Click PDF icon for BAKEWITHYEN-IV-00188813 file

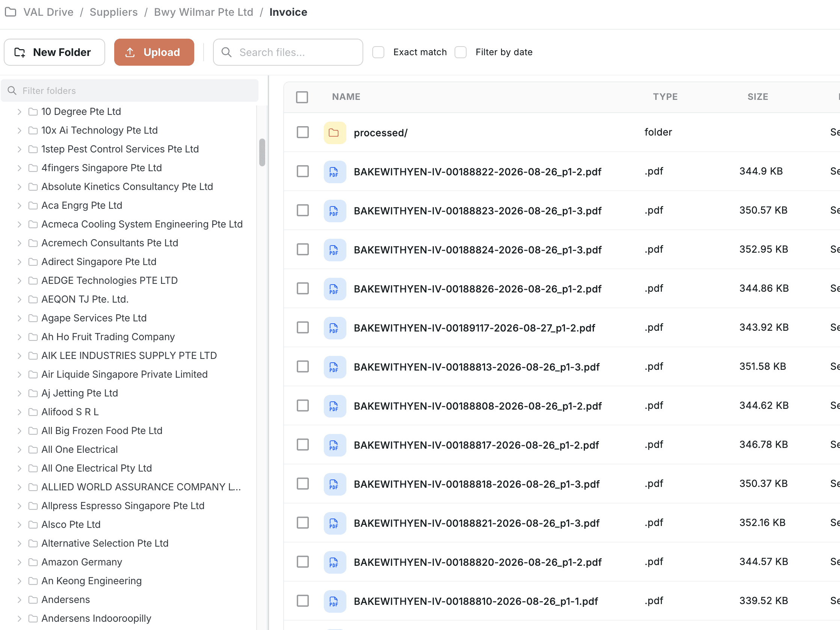(x=335, y=367)
